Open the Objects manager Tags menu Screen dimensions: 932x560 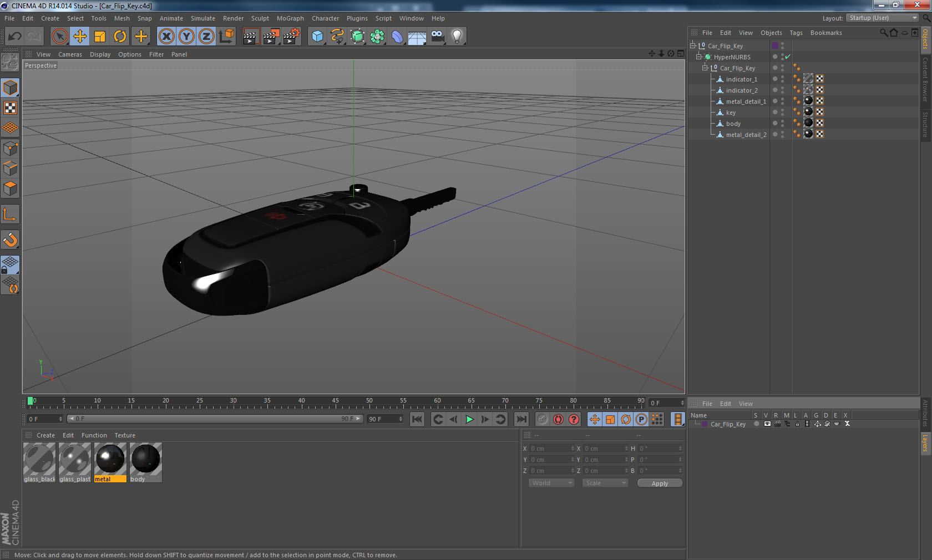(x=796, y=33)
